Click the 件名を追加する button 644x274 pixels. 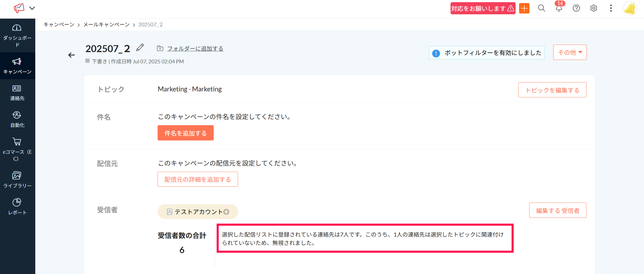pyautogui.click(x=185, y=133)
